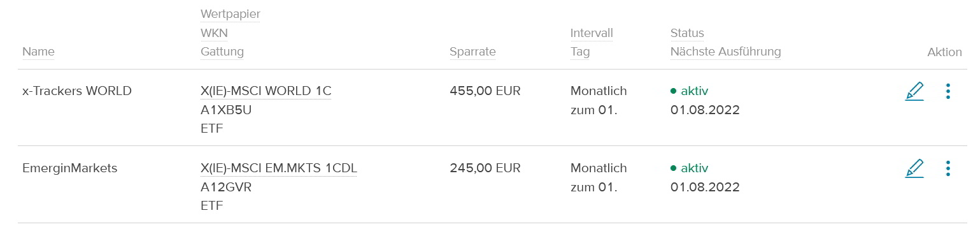Open the X(IE)-MSCI EM.MKTS 1CDL security link
Image resolution: width=980 pixels, height=236 pixels.
coord(279,168)
